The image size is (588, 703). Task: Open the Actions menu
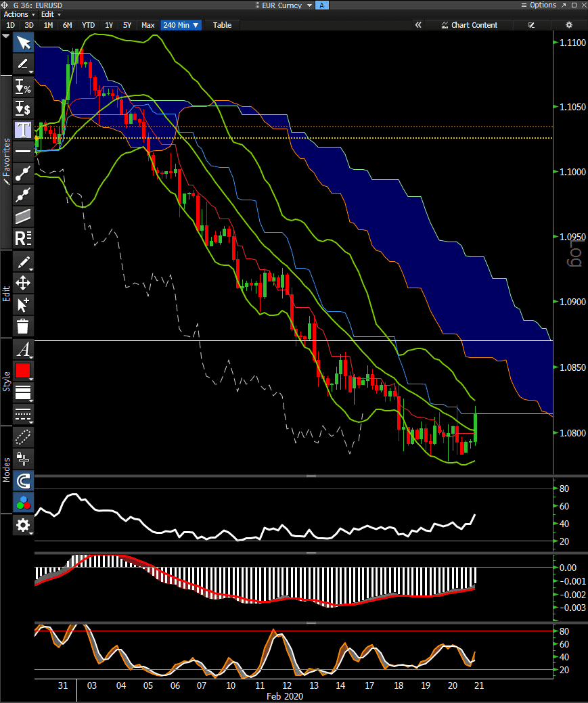click(19, 14)
